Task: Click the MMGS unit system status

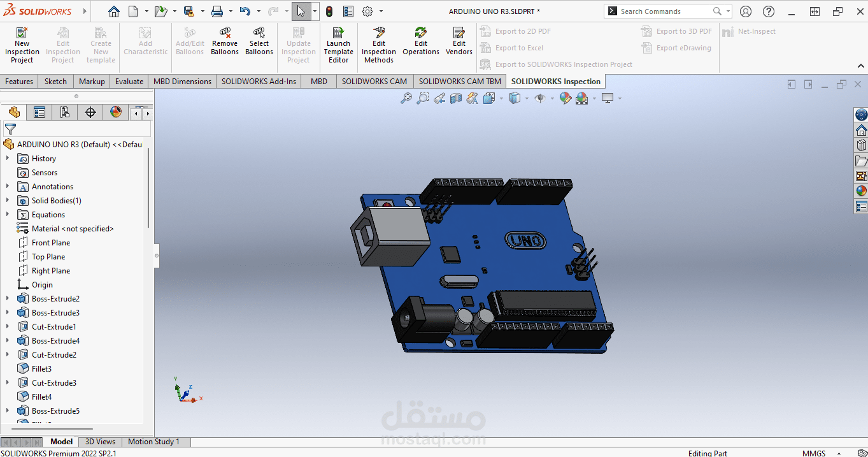Action: tap(814, 453)
